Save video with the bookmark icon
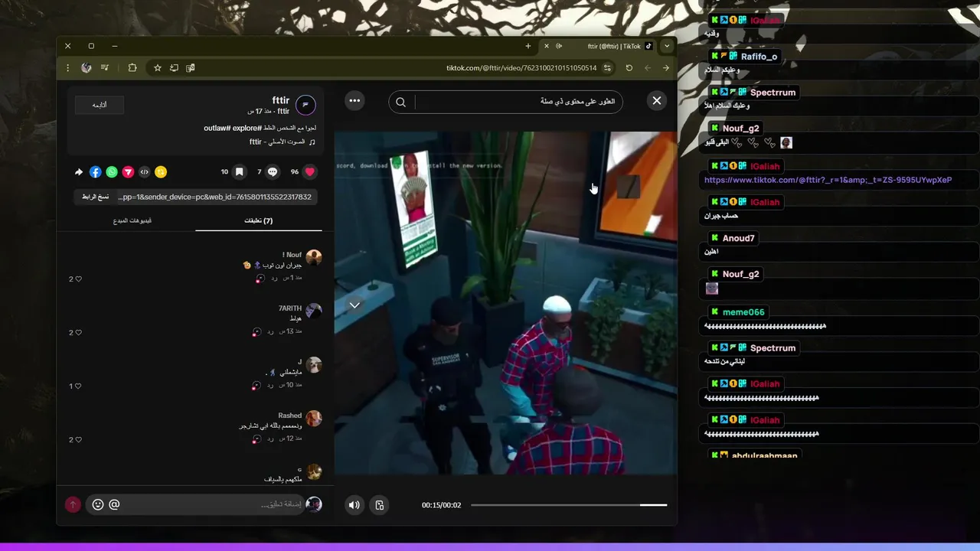Screen dimensions: 980x551 239,172
